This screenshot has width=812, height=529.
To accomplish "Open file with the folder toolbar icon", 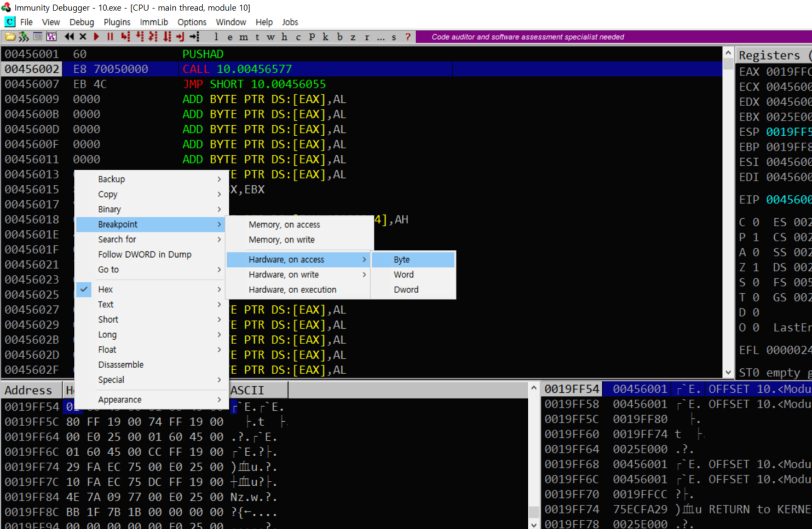I will click(10, 37).
